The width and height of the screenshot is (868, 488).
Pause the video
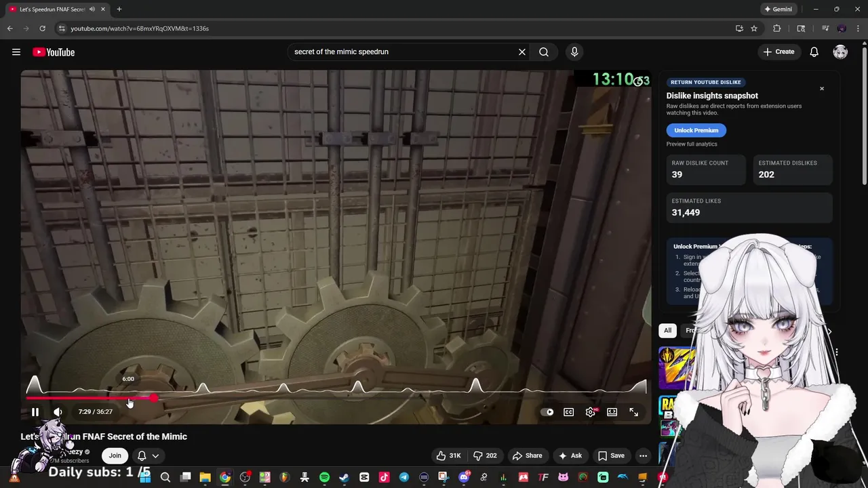[x=35, y=411]
